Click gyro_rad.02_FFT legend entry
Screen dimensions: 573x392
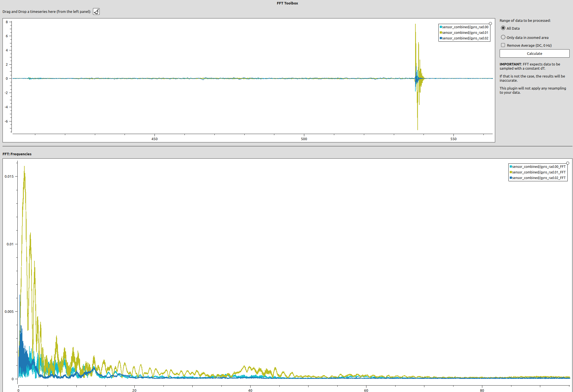(538, 178)
